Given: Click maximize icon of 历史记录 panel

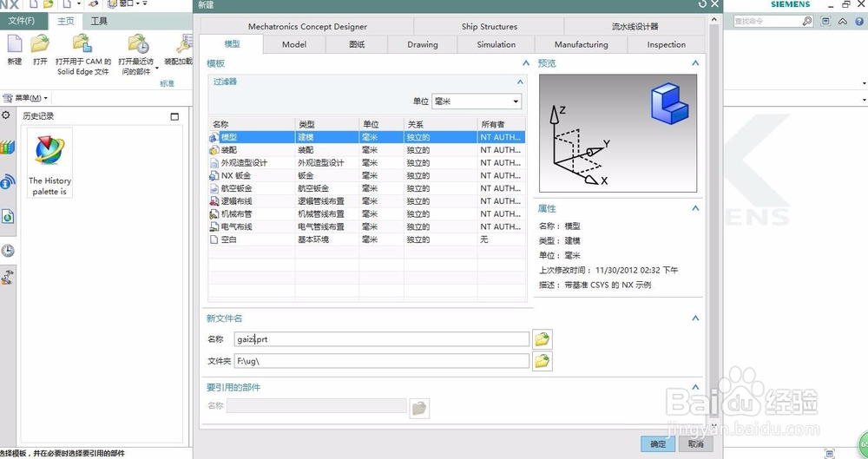Looking at the screenshot, I should pos(175,116).
